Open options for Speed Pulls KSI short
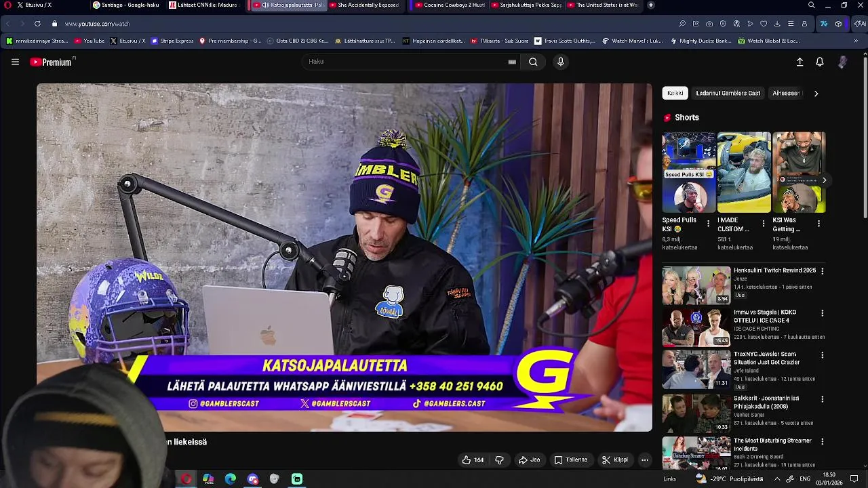 [x=709, y=224]
